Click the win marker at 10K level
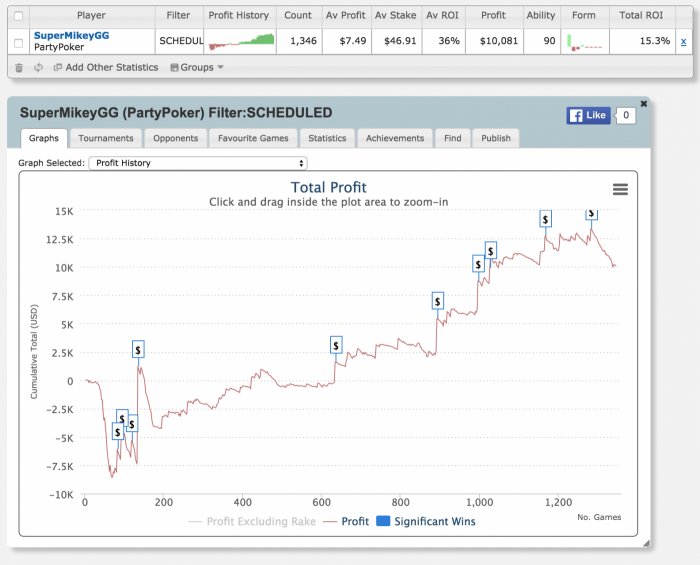The image size is (700, 565). pos(478,264)
